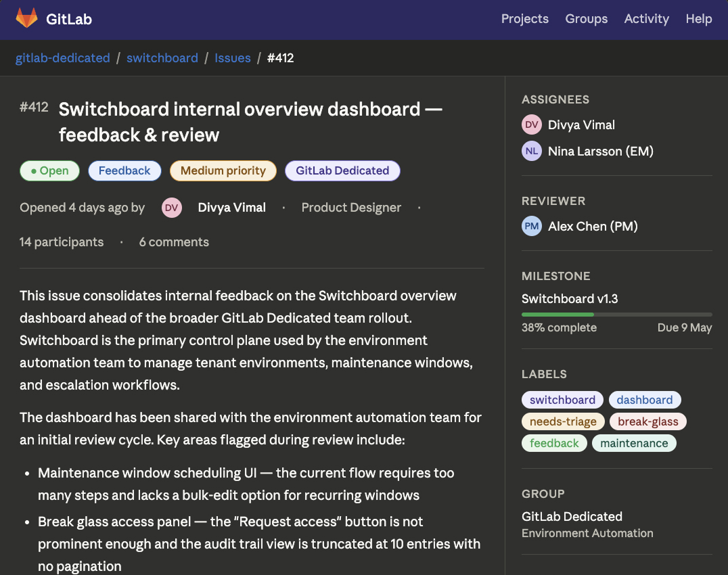728x575 pixels.
Task: Open the Help menu item
Action: [x=699, y=18]
